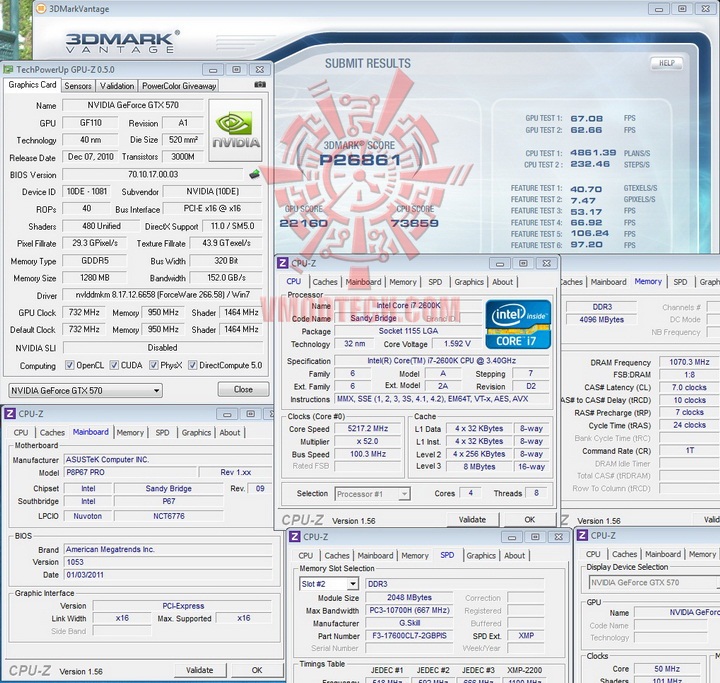Click the Manufacturer value G.Skill
720x683 pixels.
(x=409, y=623)
